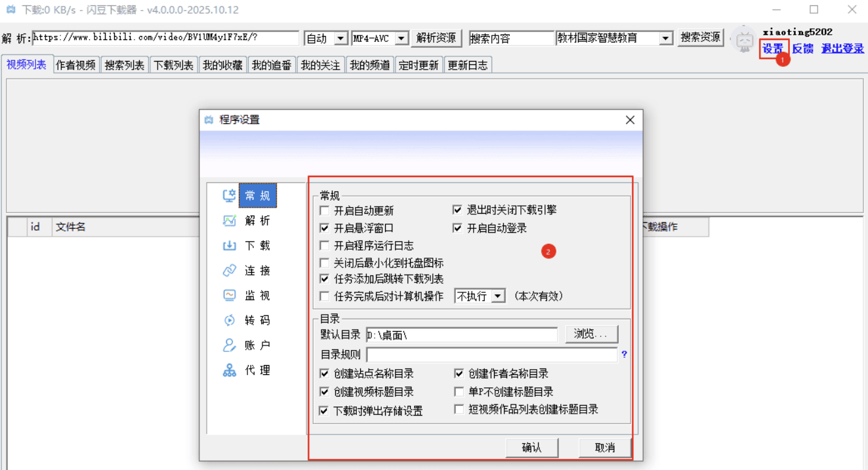Open the 我的收藏 tab
The image size is (868, 470).
coord(222,64)
